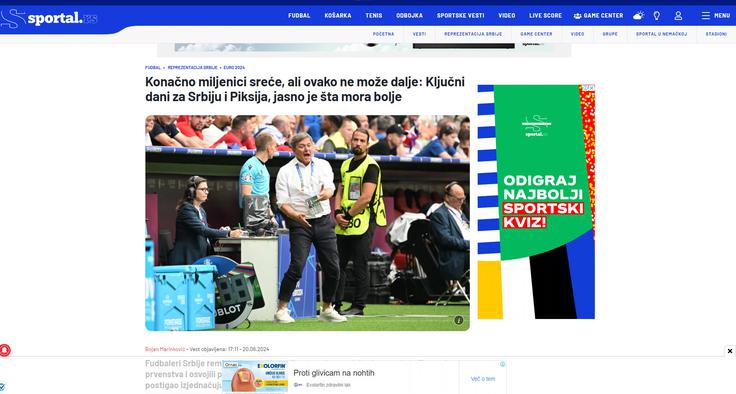The image size is (736, 394).
Task: Select the POČETNA sub-navigation tab
Action: (x=383, y=34)
